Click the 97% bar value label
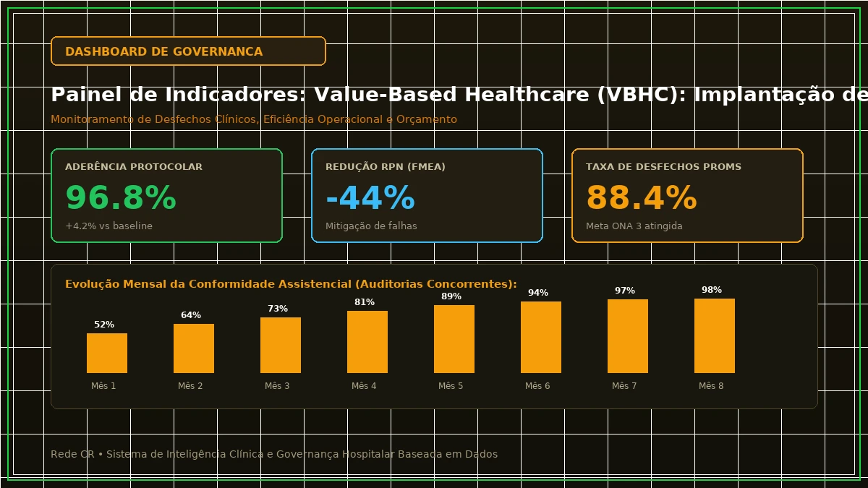 (x=625, y=291)
